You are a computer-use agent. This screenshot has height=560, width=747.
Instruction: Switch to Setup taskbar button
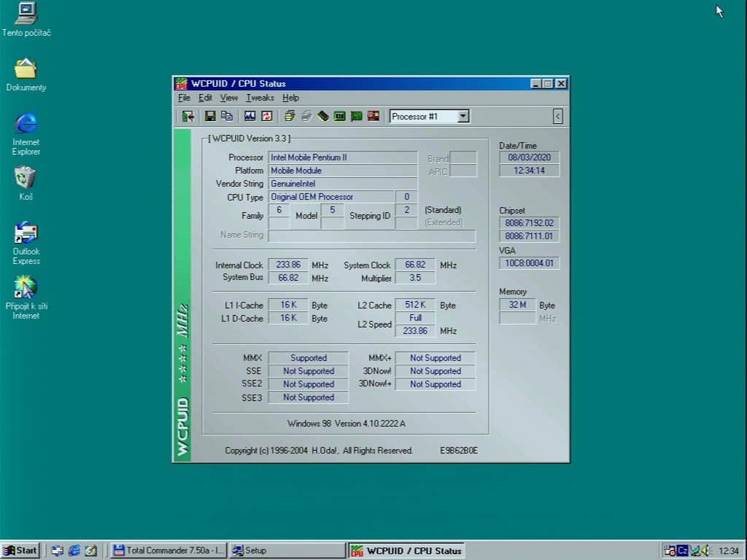[287, 551]
